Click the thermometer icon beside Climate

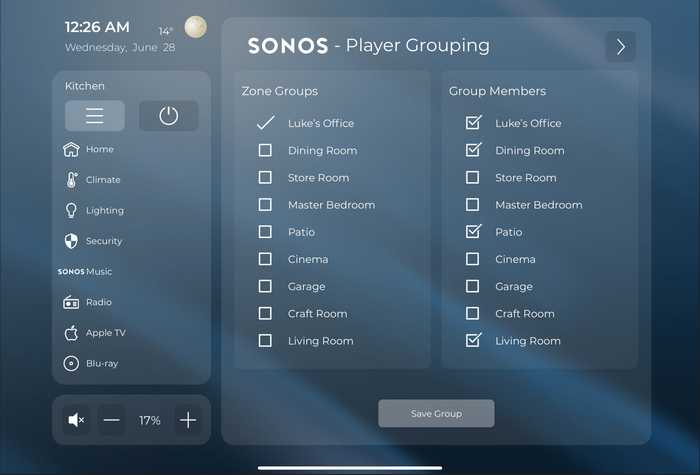point(71,180)
